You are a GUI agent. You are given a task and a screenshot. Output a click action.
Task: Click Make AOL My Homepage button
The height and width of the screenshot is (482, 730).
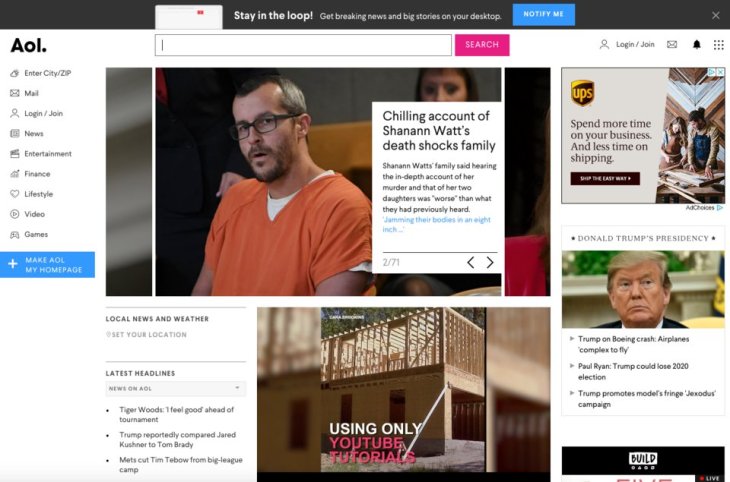coord(48,265)
